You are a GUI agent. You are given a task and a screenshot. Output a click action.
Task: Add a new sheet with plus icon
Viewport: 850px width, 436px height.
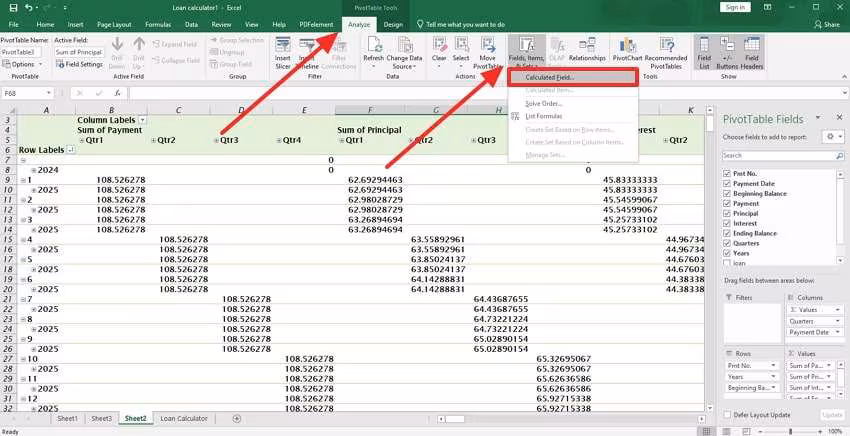click(236, 419)
